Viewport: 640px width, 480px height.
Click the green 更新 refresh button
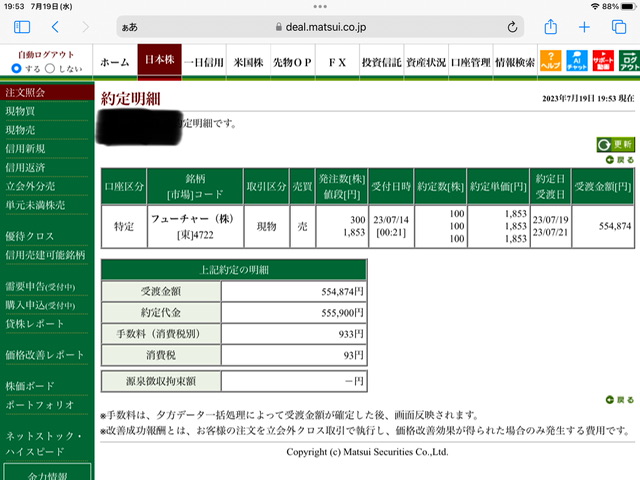pos(616,144)
